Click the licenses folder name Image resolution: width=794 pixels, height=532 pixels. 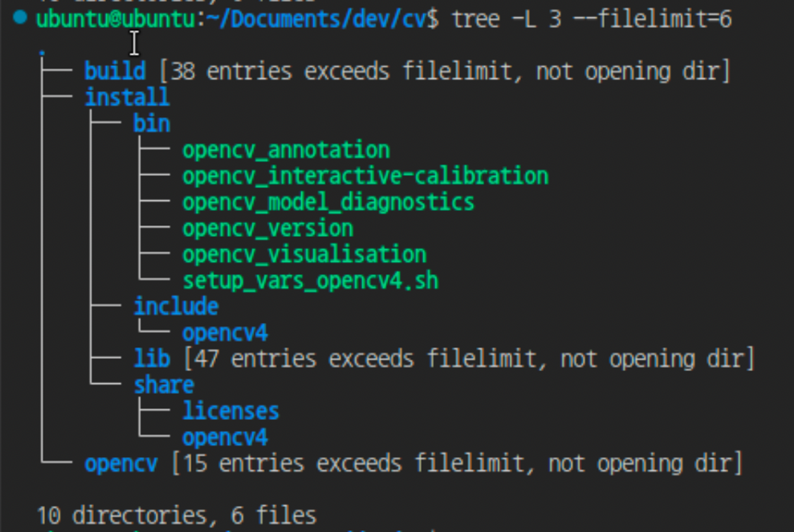(x=231, y=411)
